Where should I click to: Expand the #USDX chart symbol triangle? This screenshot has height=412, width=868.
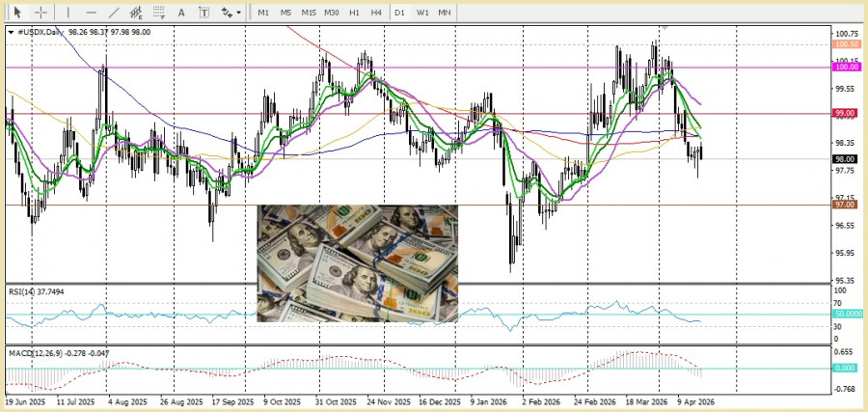(x=11, y=32)
